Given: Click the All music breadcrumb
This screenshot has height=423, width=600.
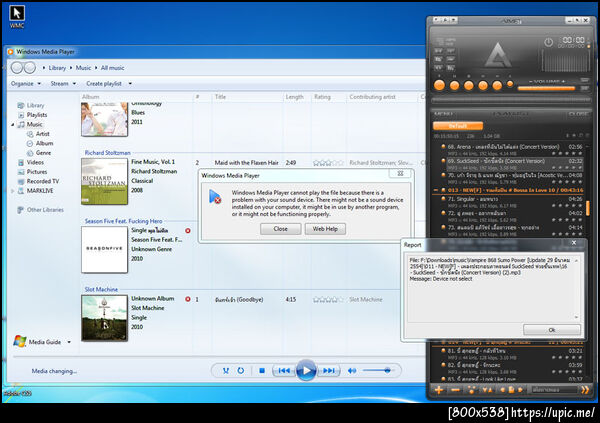Looking at the screenshot, I should tap(112, 68).
